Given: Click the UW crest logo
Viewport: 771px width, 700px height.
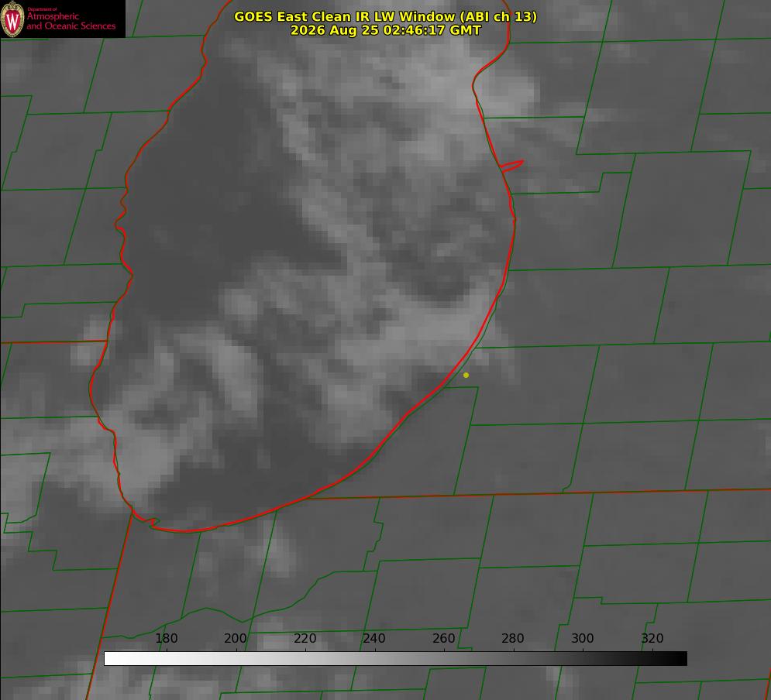Looking at the screenshot, I should (x=12, y=19).
